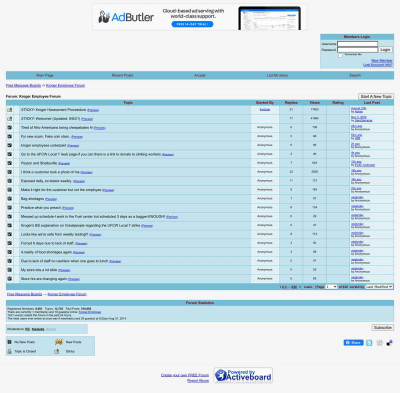
Task: Open the page number dropdown
Action: tap(331, 287)
